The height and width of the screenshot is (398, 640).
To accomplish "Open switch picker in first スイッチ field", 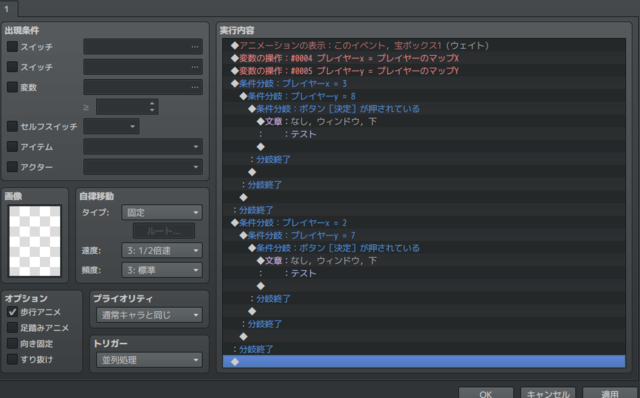I will point(195,47).
